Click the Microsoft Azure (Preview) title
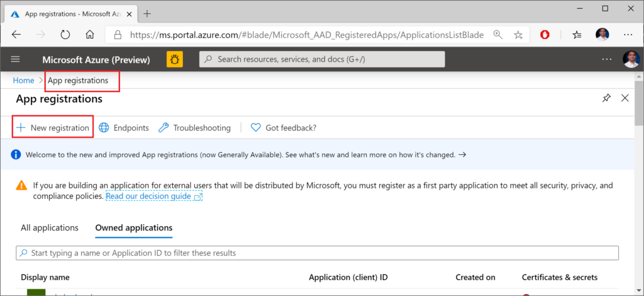 click(96, 60)
